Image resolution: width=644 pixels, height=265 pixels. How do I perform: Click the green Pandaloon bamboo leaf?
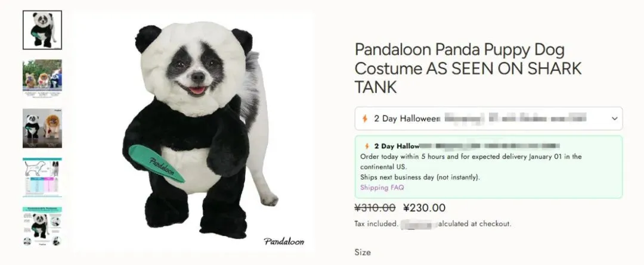pyautogui.click(x=156, y=163)
